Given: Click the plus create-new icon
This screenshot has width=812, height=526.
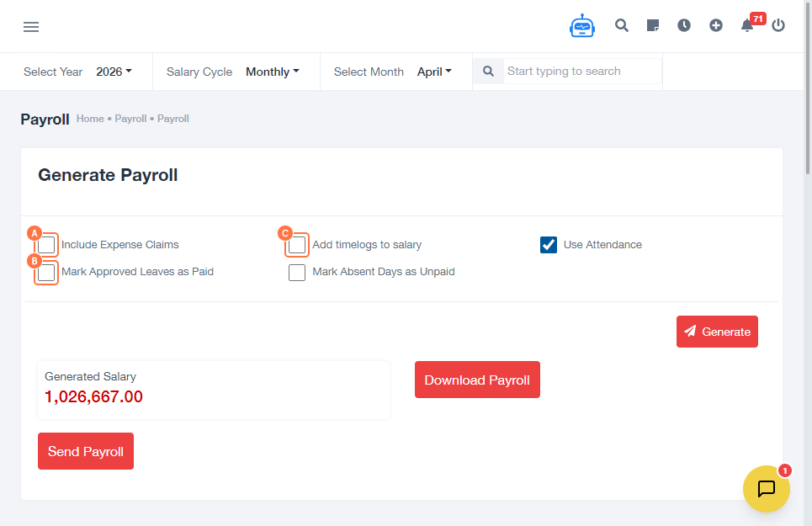Looking at the screenshot, I should click(x=716, y=25).
